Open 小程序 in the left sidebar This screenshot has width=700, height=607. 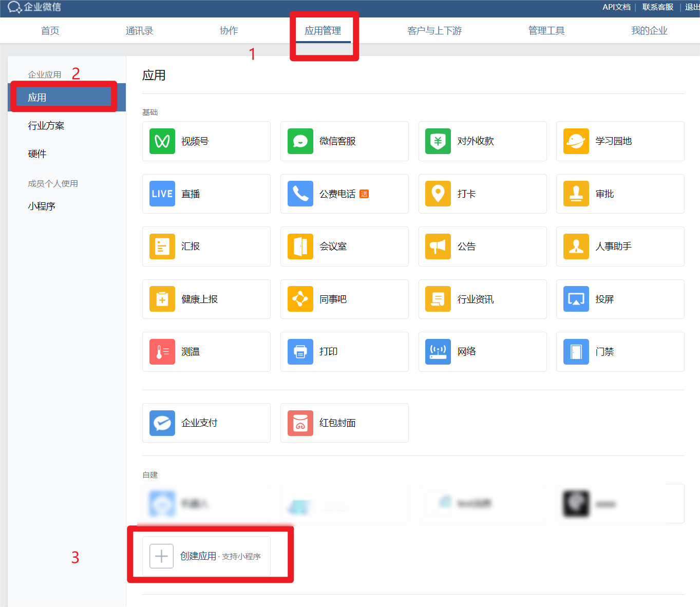(x=42, y=206)
